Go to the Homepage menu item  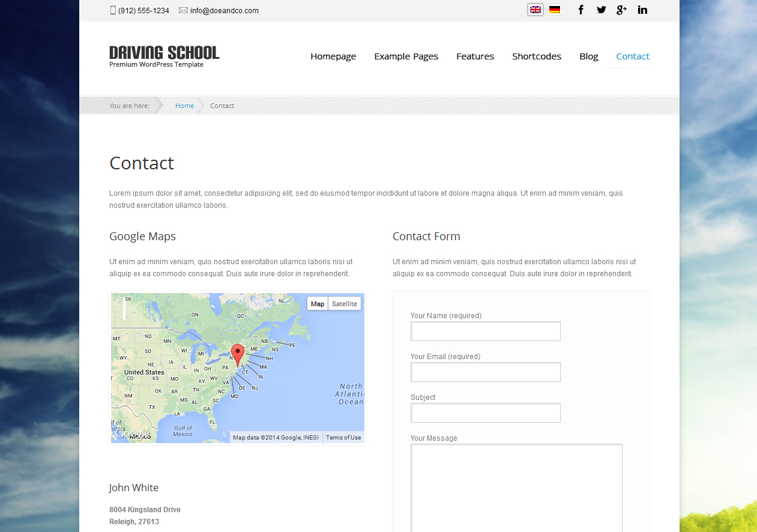(x=333, y=56)
